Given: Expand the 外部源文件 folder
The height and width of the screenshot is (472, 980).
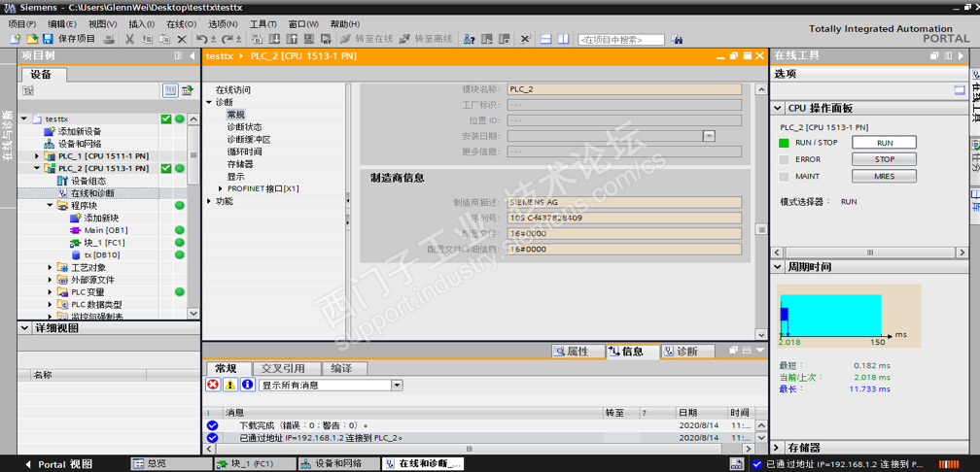Looking at the screenshot, I should (x=50, y=280).
